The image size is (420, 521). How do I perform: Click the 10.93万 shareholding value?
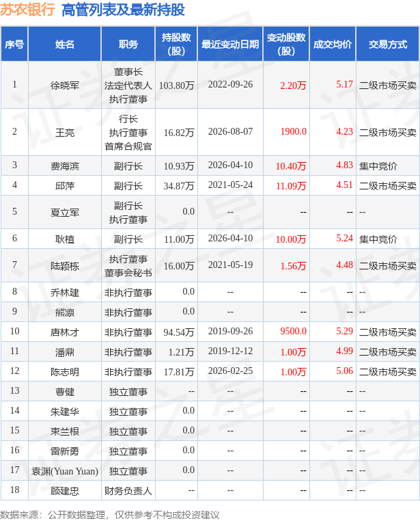[179, 165]
